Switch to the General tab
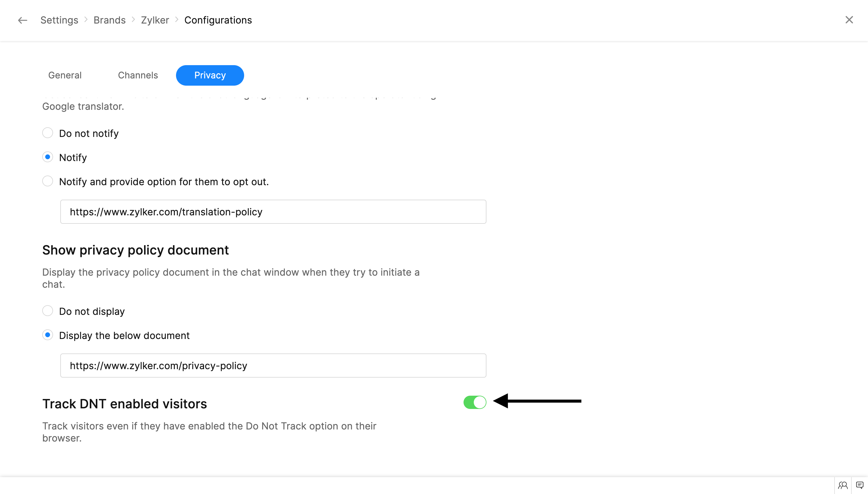868x494 pixels. click(x=65, y=75)
